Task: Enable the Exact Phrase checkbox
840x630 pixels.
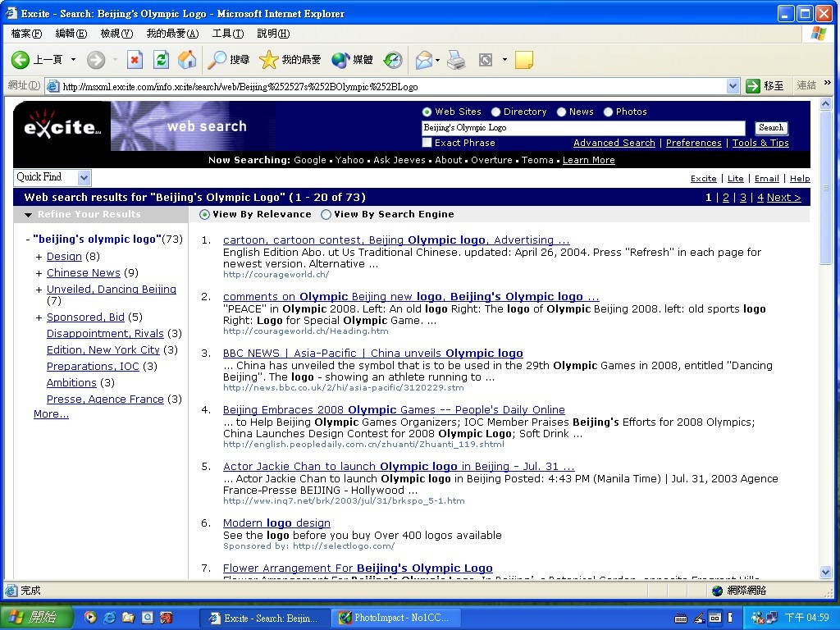Action: (427, 143)
